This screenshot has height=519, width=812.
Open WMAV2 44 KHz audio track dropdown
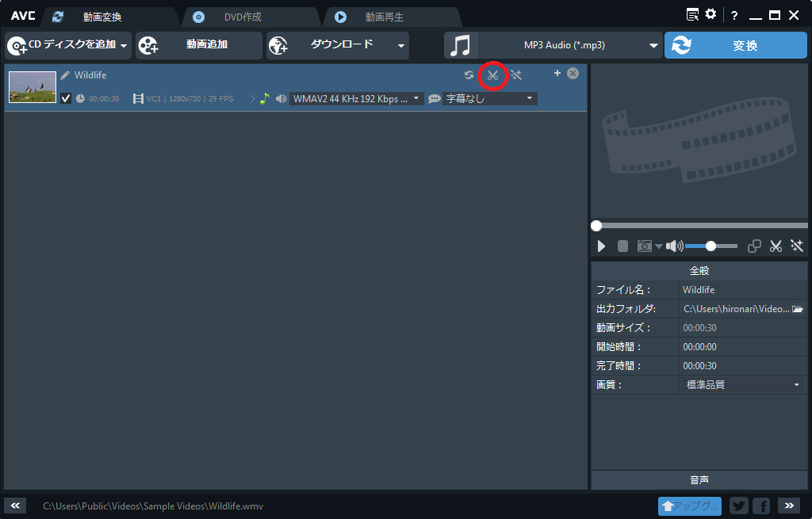click(x=357, y=98)
